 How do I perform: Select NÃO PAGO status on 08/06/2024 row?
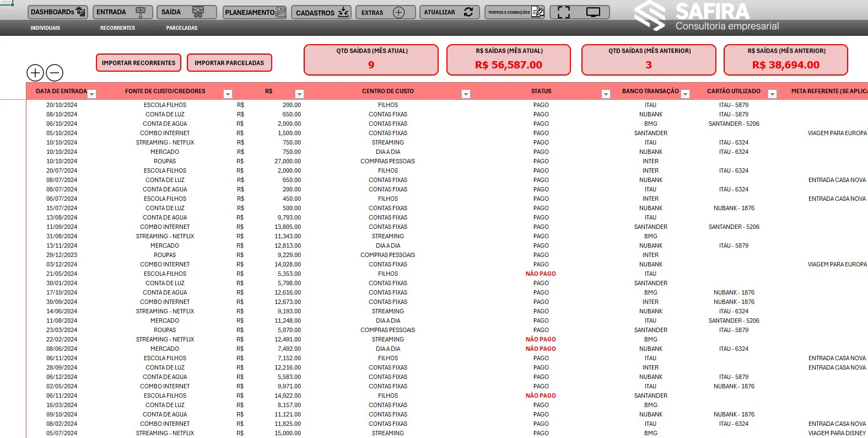click(x=541, y=349)
